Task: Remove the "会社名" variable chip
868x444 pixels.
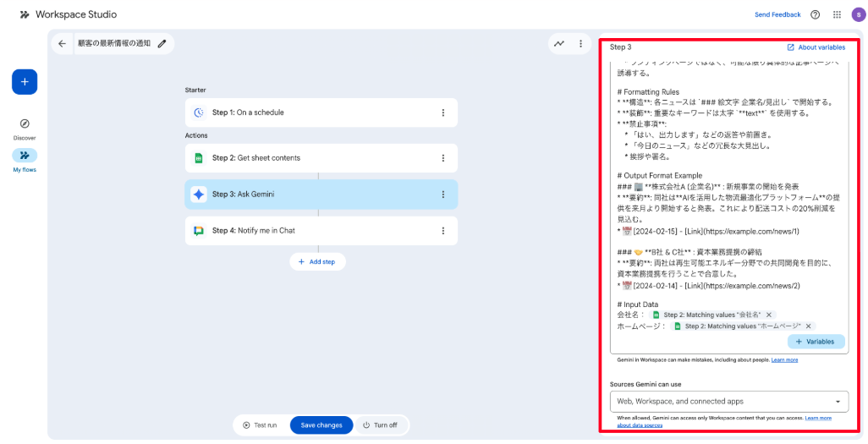Action: (x=769, y=315)
